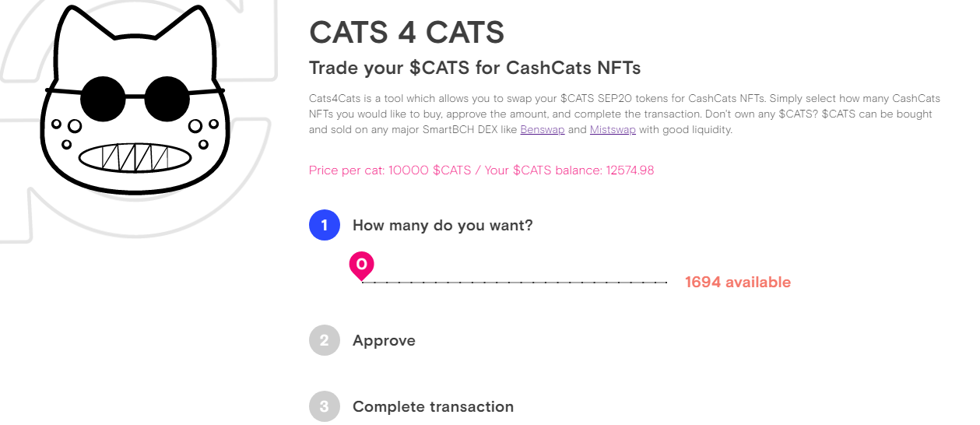
Task: Click the right end of the slider track
Action: 667,282
